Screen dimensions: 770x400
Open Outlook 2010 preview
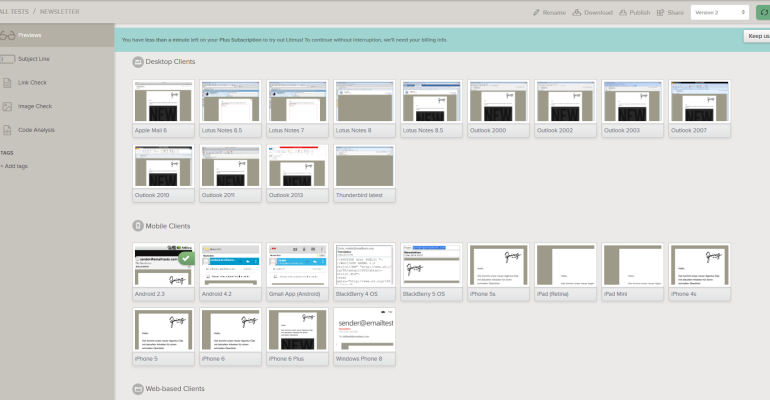(164, 173)
